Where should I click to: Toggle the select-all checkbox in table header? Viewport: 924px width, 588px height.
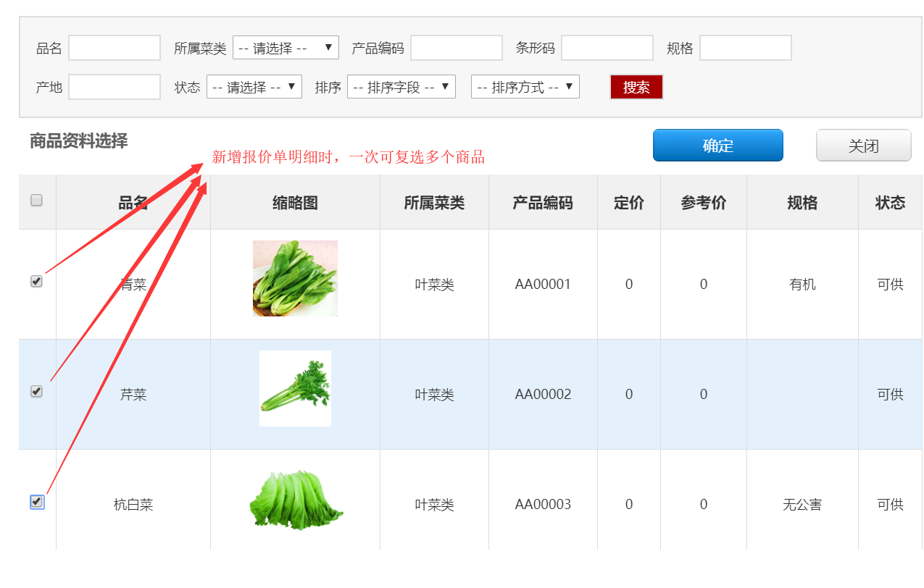[x=37, y=201]
